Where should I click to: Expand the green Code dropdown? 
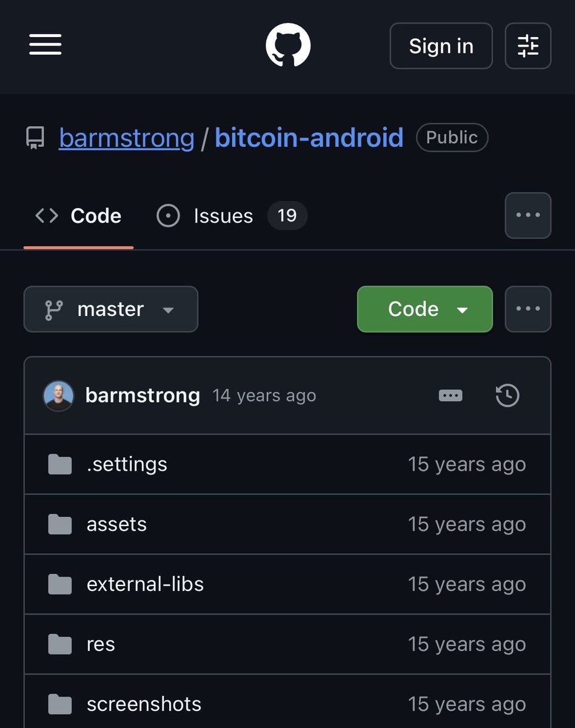click(x=425, y=309)
